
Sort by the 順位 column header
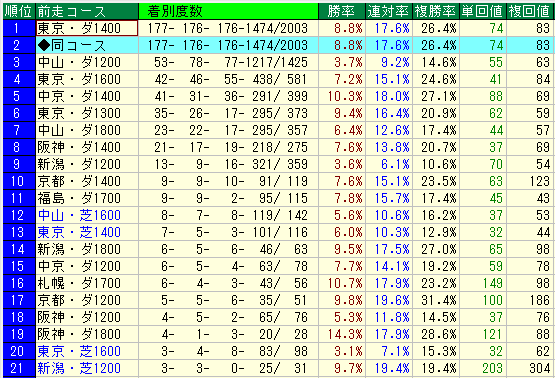click(19, 11)
